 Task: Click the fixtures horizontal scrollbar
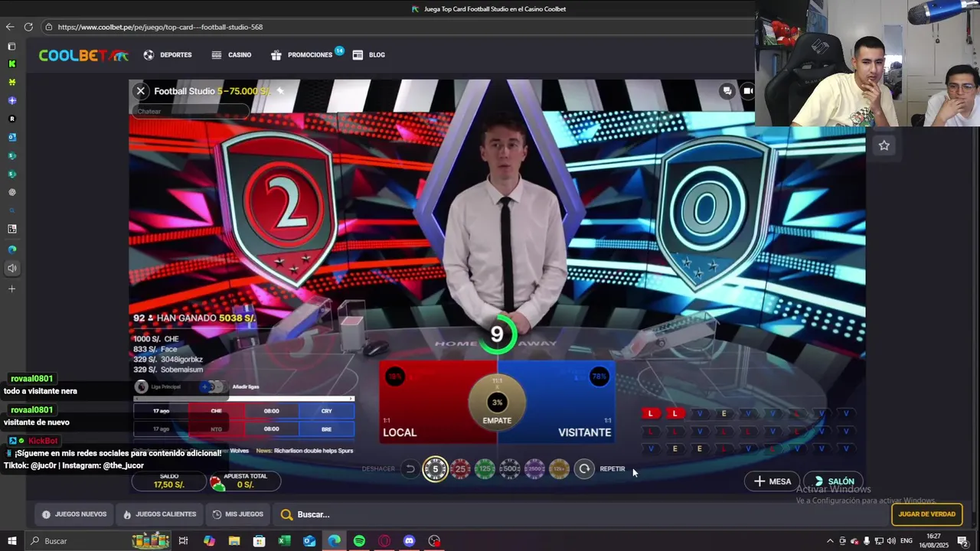[243, 399]
